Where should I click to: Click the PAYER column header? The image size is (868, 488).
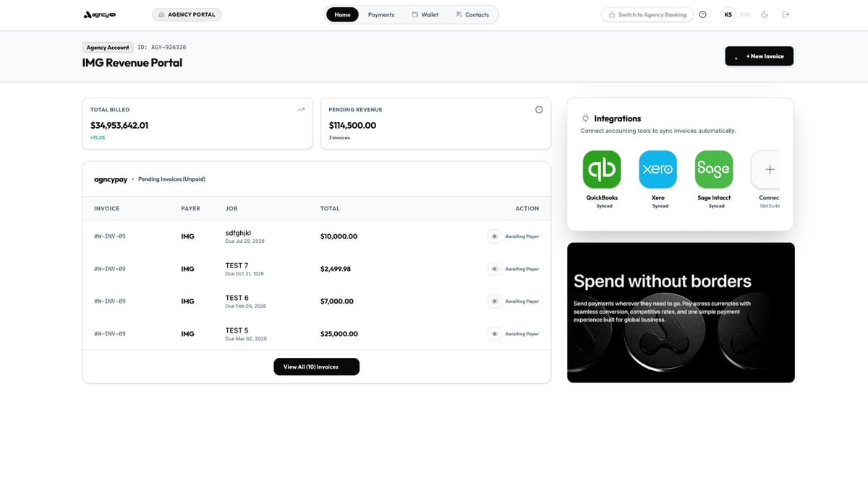coord(191,208)
